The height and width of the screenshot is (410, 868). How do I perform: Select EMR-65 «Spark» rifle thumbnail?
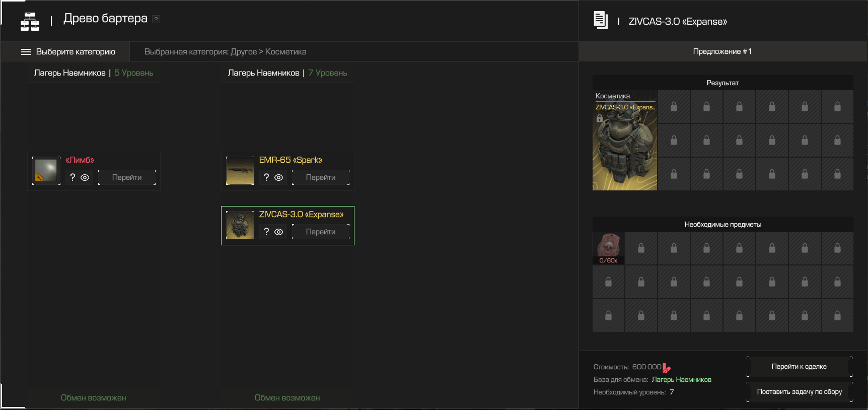click(240, 171)
